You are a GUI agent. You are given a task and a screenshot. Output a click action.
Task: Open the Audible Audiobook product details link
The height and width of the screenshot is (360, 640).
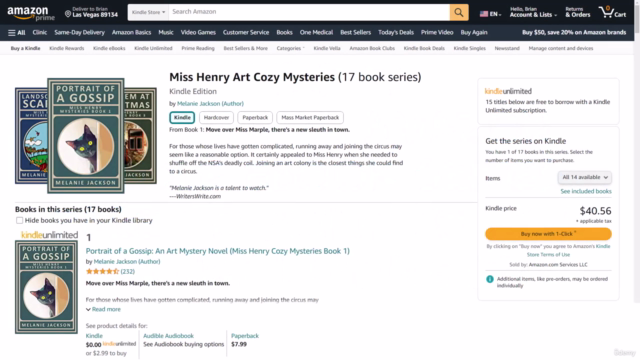pyautogui.click(x=168, y=336)
